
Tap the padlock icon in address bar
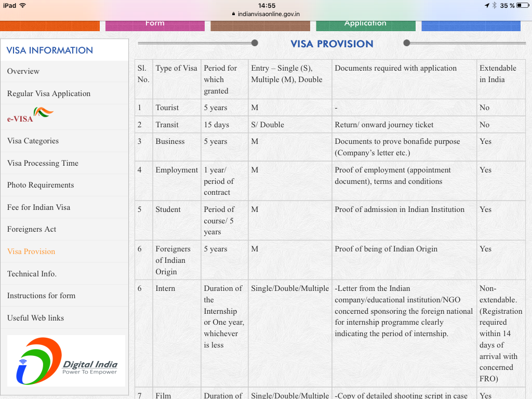234,15
